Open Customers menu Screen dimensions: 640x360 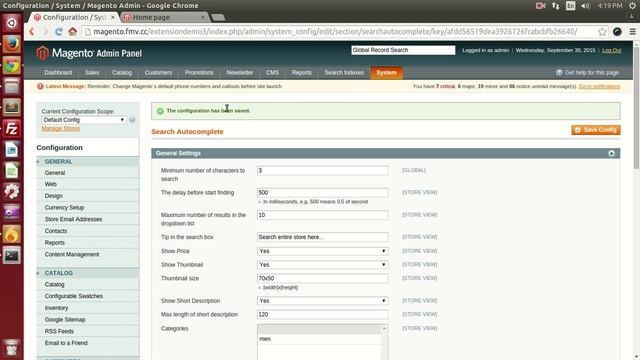tap(158, 73)
